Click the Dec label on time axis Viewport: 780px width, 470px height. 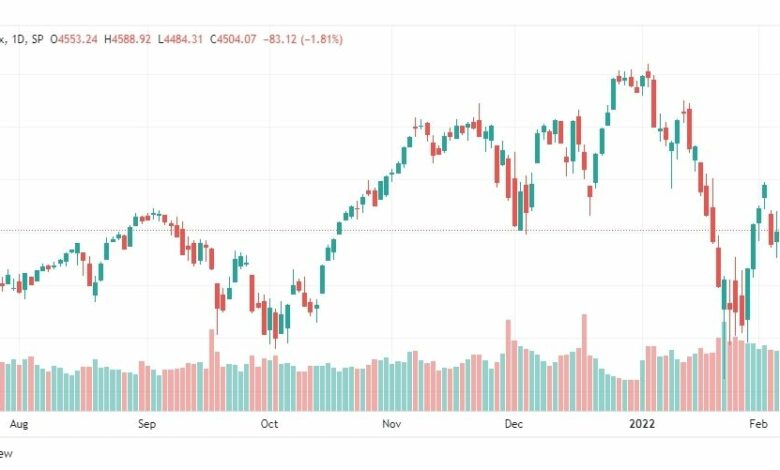tap(513, 424)
